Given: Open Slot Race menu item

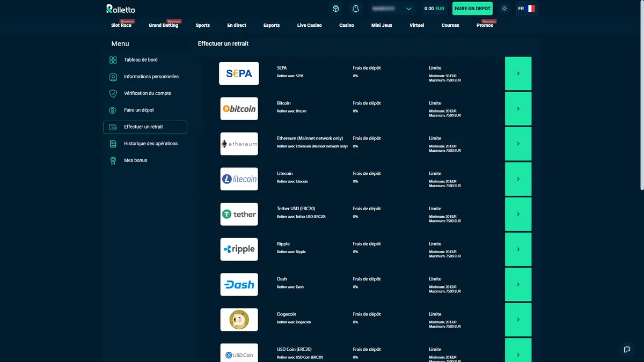Looking at the screenshot, I should (121, 25).
